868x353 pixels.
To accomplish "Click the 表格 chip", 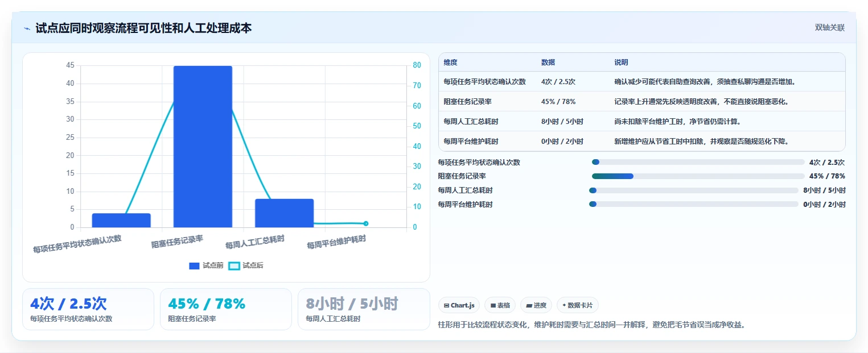I will pos(500,305).
